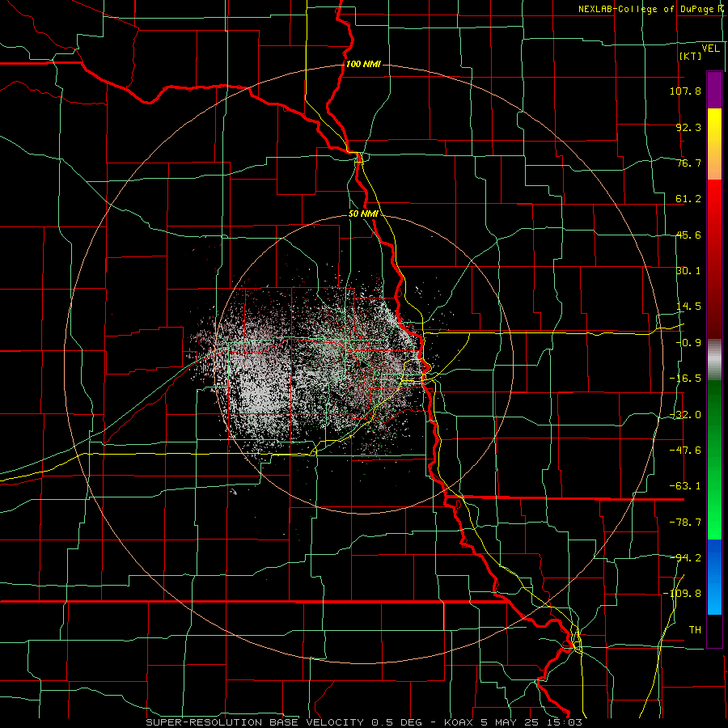728x728 pixels.
Task: Select the -94.2 scale value
Action: click(685, 557)
